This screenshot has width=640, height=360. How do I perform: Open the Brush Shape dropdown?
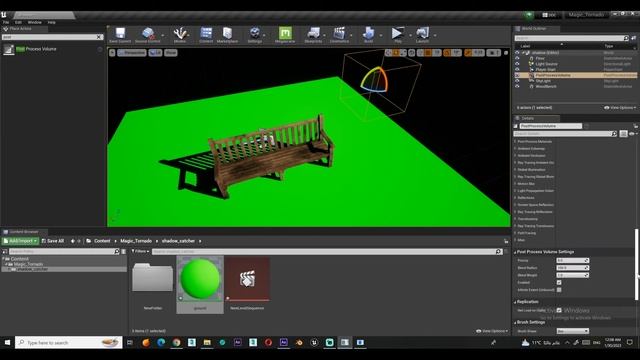573,331
